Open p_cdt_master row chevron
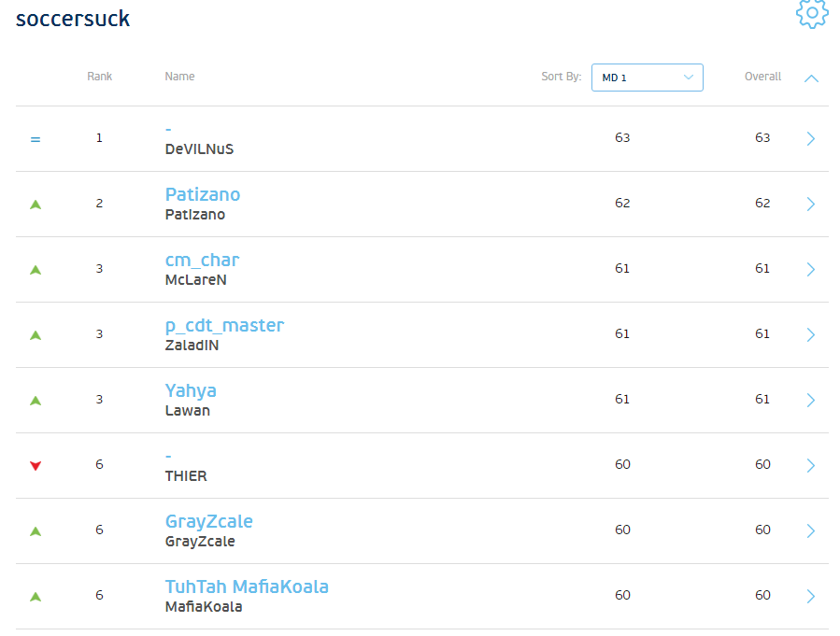The height and width of the screenshot is (636, 840). click(810, 334)
